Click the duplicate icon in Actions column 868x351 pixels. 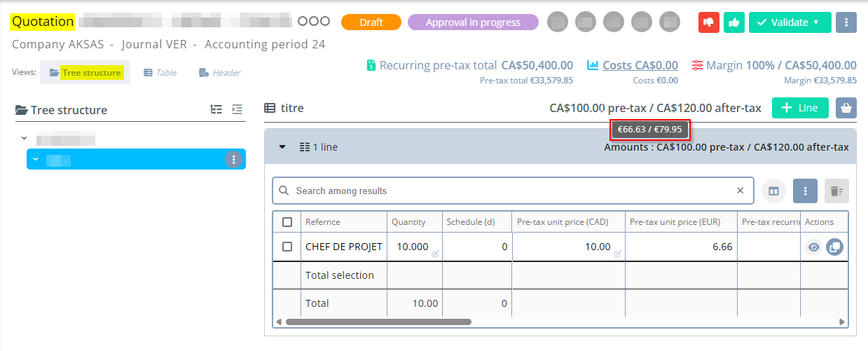point(834,247)
